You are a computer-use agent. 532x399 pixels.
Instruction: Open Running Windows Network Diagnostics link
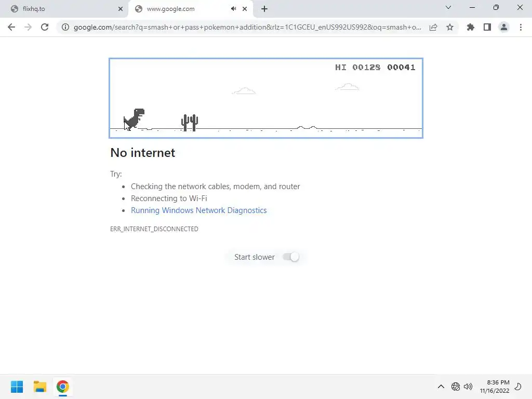[199, 210]
